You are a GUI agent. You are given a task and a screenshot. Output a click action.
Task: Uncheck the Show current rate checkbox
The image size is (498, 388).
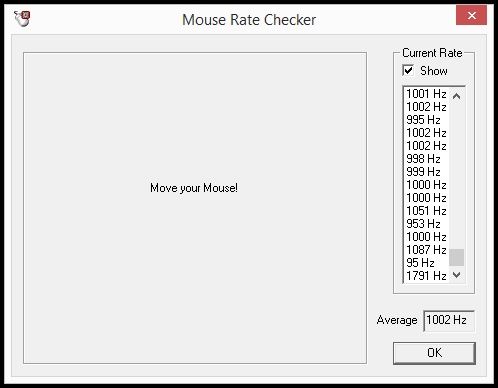(408, 71)
